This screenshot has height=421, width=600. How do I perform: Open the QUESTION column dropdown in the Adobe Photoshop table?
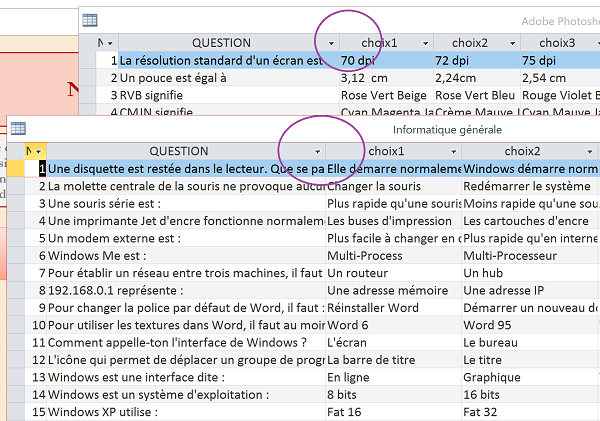[x=331, y=43]
